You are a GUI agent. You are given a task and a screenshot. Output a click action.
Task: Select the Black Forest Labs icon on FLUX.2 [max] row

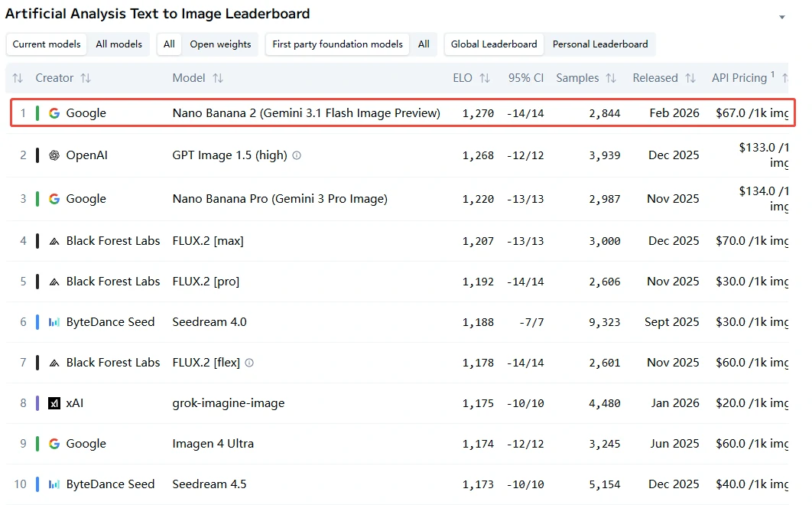pyautogui.click(x=54, y=240)
